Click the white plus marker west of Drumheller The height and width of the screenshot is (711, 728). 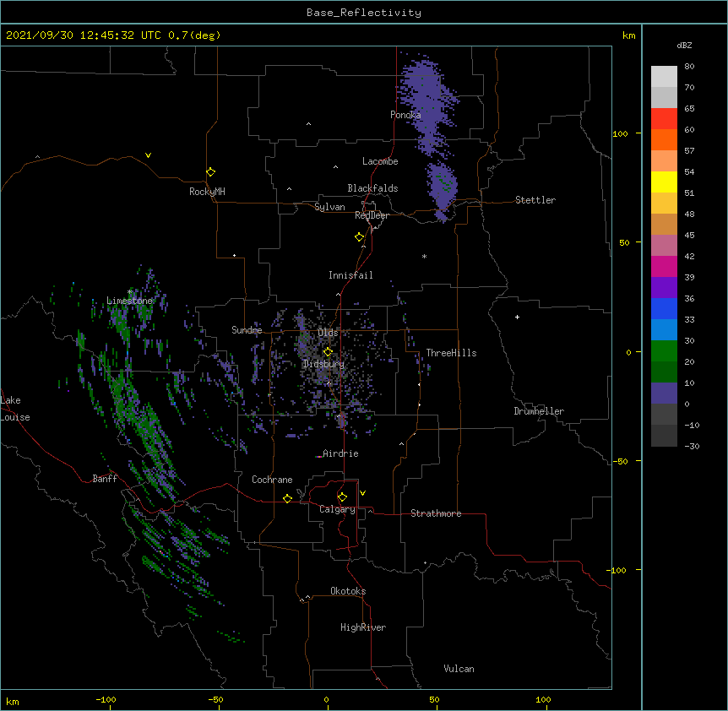[x=517, y=317]
